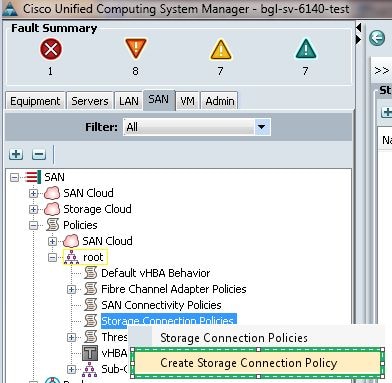
Task: Click the collapse all minus toolbar icon
Action: [39, 154]
